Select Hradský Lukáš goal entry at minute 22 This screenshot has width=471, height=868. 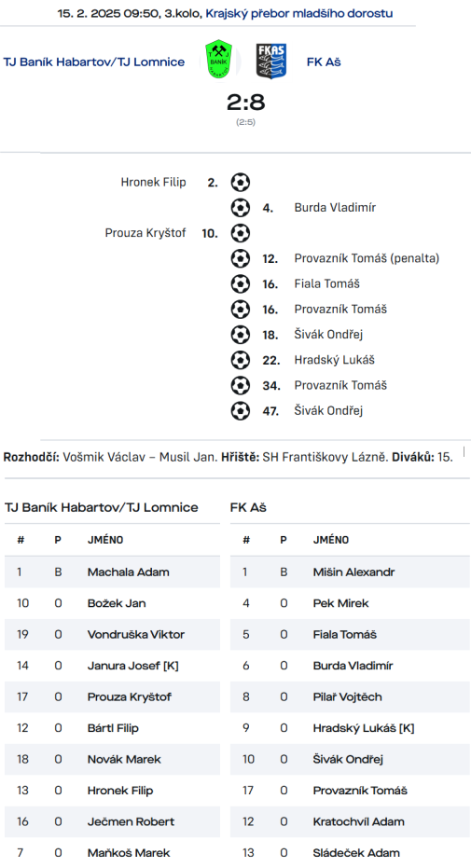(334, 361)
